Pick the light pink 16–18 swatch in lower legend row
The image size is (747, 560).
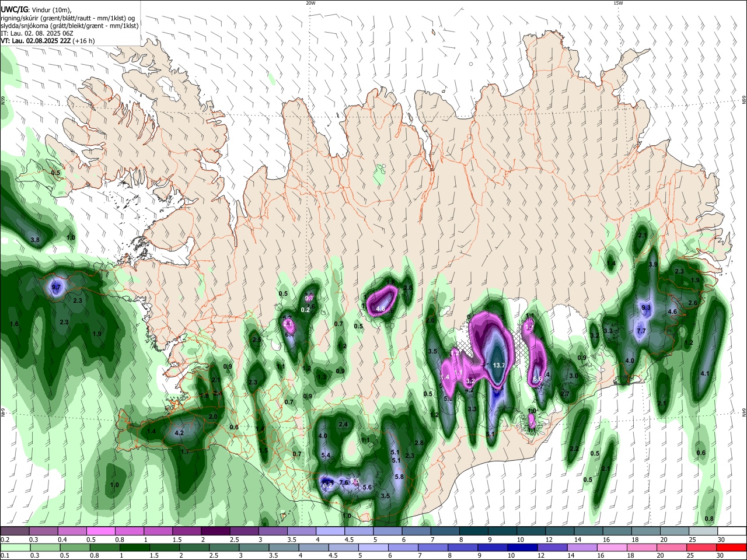pos(611,547)
